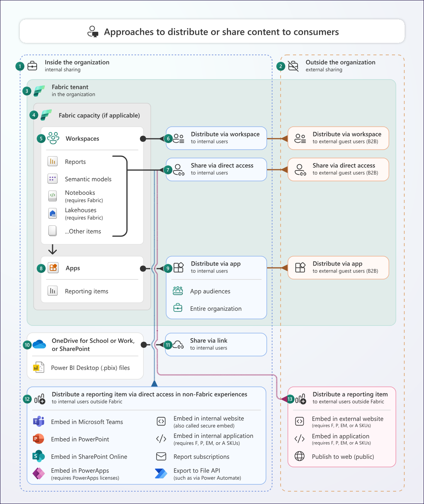Click the 'Embed in PowerPoint' text
This screenshot has width=424, height=504.
(x=80, y=439)
